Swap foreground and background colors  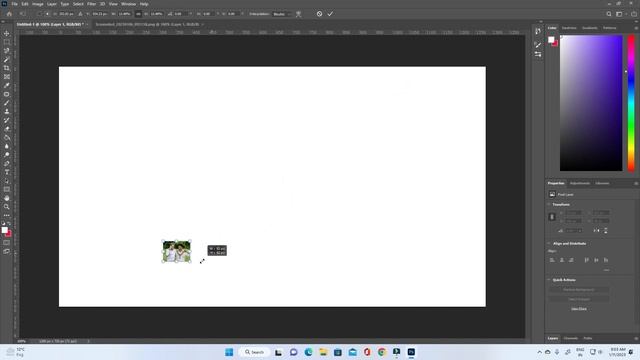9,224
